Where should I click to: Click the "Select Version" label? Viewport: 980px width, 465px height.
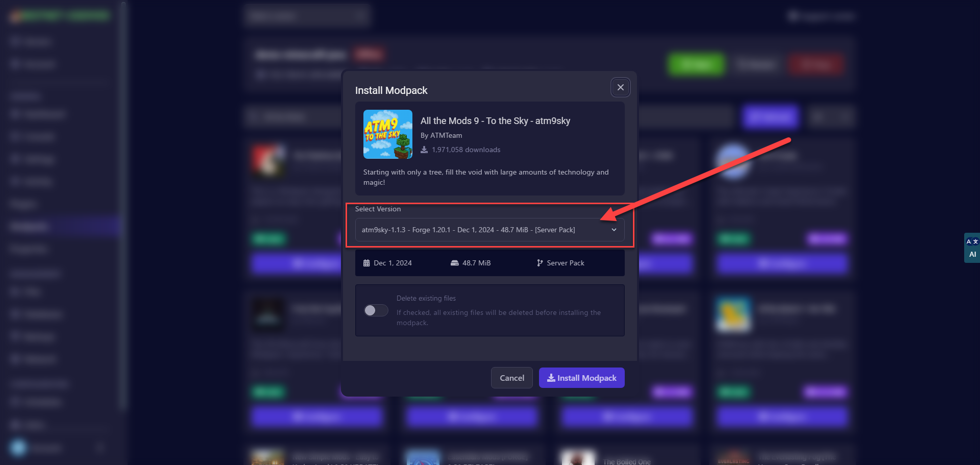click(378, 209)
